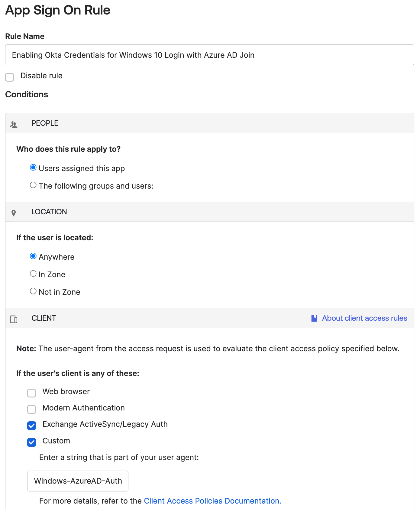Enable the Web browser checkbox
This screenshot has width=420, height=509.
point(32,393)
